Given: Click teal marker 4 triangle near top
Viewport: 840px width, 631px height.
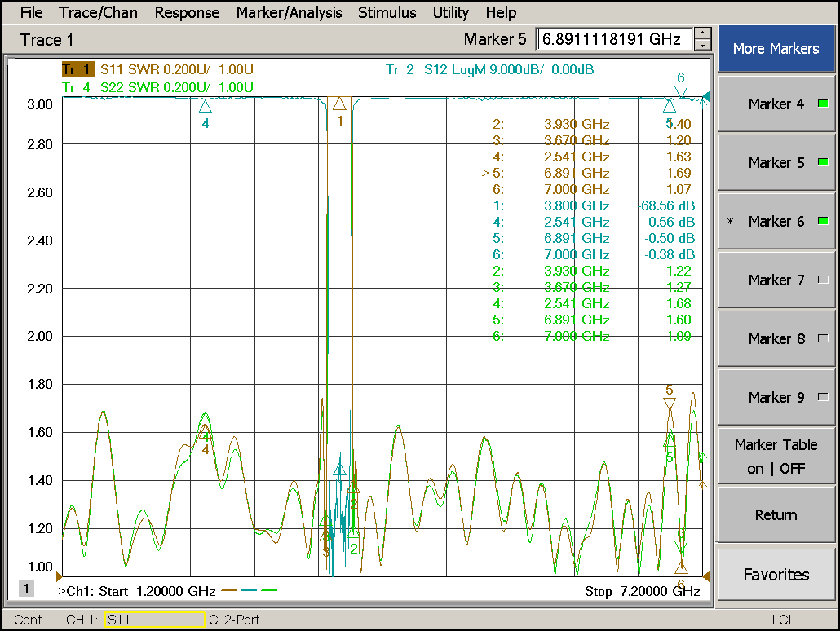Looking at the screenshot, I should (x=206, y=107).
